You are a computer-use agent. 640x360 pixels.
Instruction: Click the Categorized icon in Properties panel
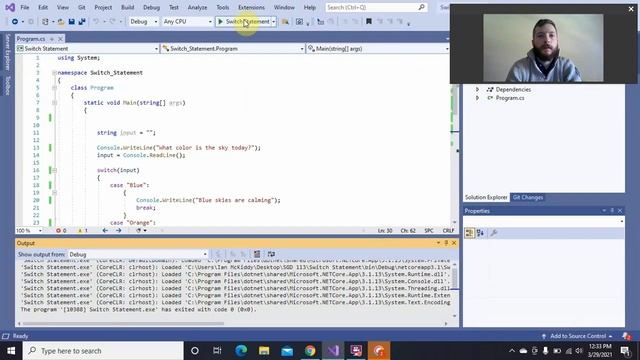point(469,233)
